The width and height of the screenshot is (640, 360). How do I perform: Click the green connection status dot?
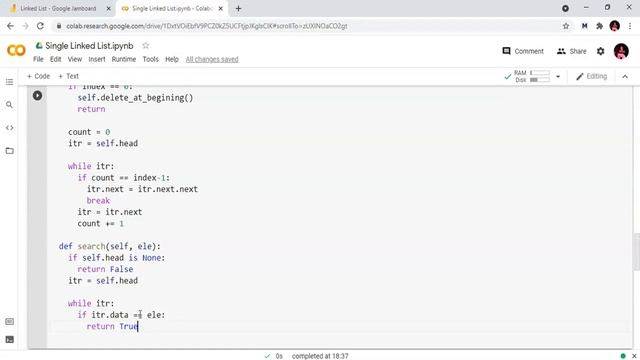click(623, 356)
